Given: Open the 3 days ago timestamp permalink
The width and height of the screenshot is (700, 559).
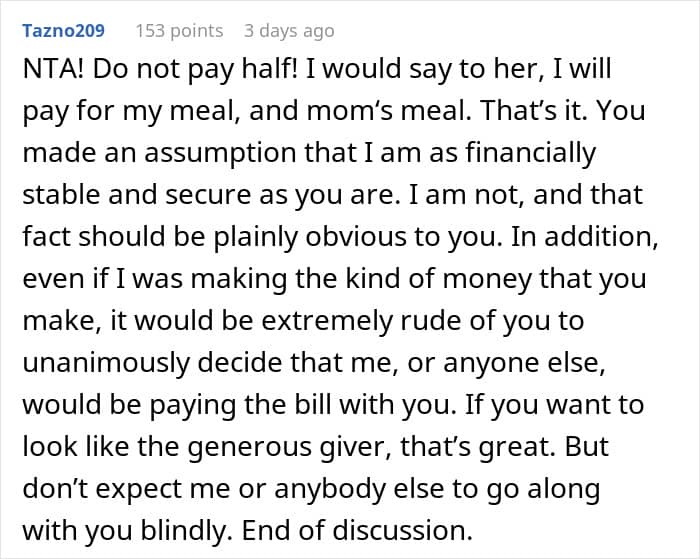Looking at the screenshot, I should (x=289, y=31).
